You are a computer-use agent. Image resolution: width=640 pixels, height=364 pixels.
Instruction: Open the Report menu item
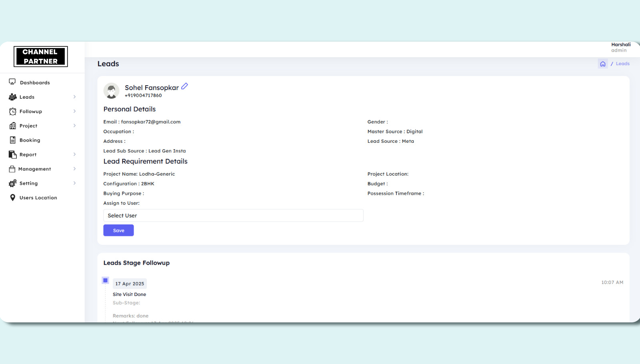tap(28, 155)
